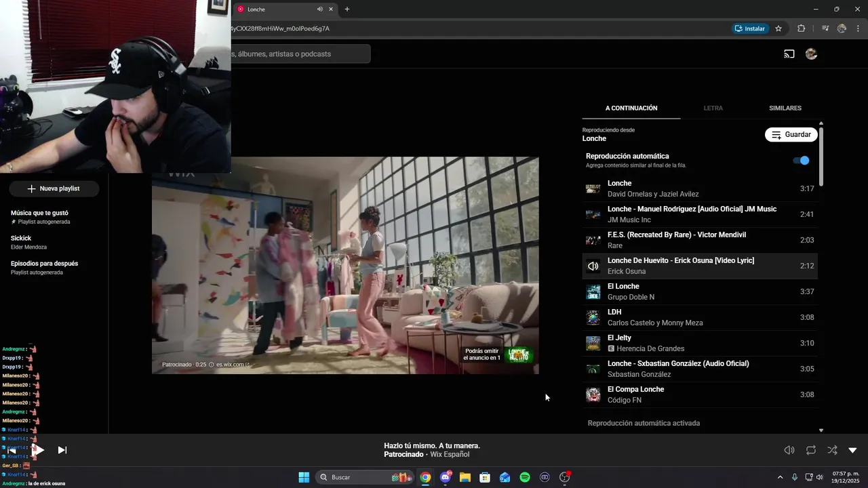The width and height of the screenshot is (868, 488).
Task: Open File Explorer from the taskbar
Action: (x=465, y=477)
